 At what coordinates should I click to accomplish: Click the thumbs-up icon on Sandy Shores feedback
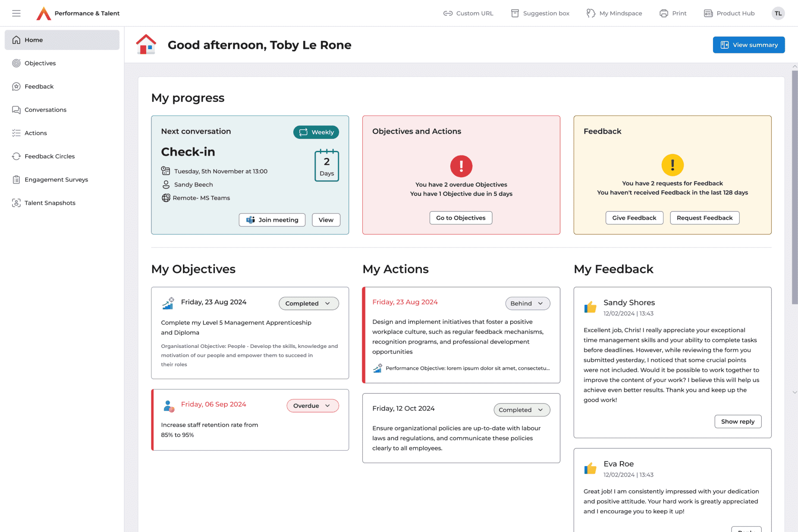pyautogui.click(x=590, y=307)
